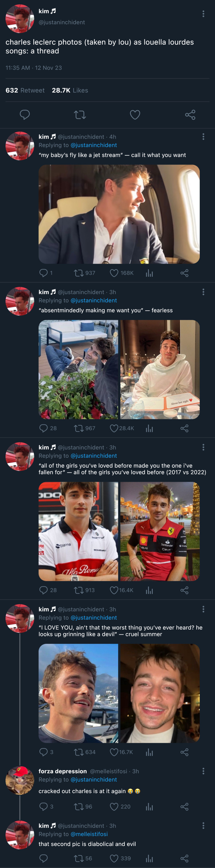This screenshot has width=215, height=868.
Task: Like the "call it what you want" tweet
Action: coord(114,273)
